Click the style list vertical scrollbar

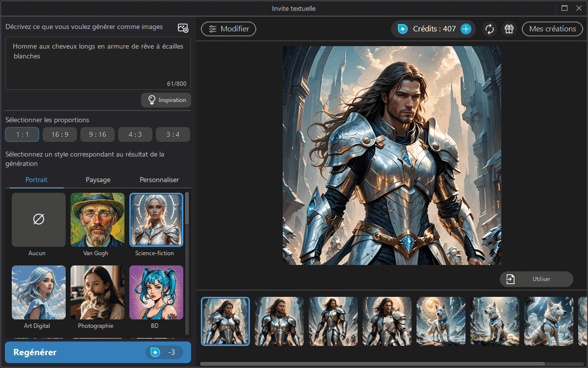(187, 209)
